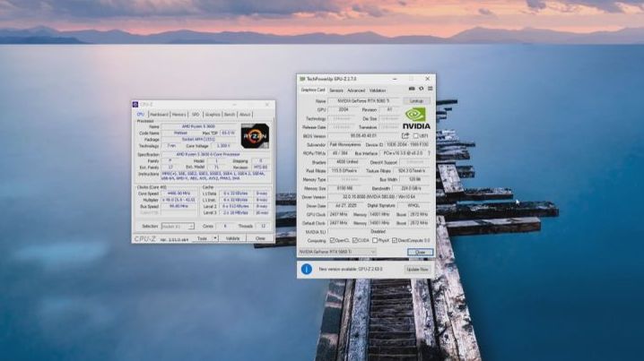Click the Specification field in CPU-Z
The image size is (644, 361).
click(216, 155)
